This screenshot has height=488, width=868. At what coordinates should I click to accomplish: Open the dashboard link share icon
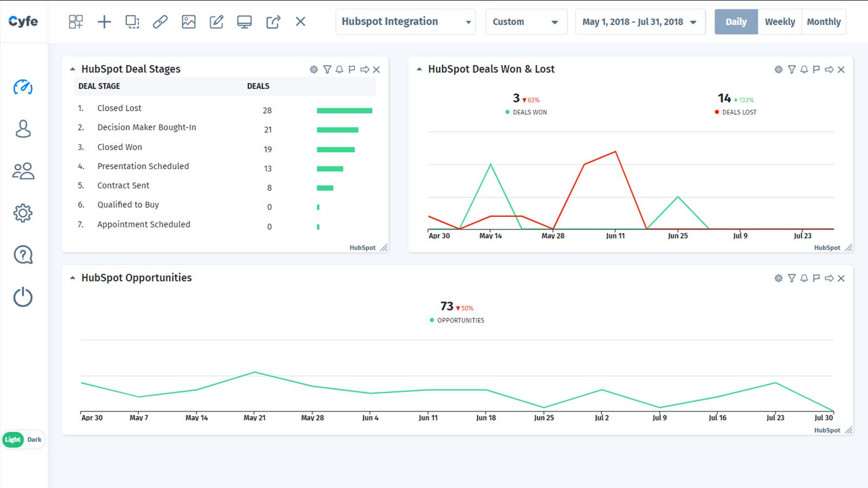[160, 22]
